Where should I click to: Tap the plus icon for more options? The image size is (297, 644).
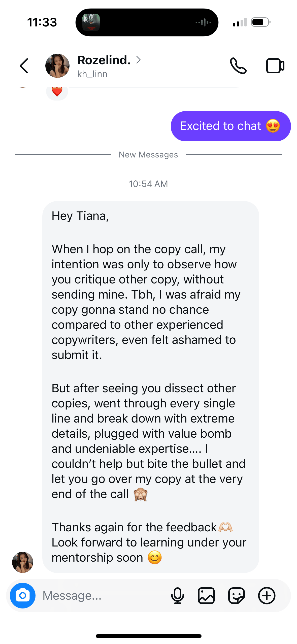pyautogui.click(x=267, y=596)
